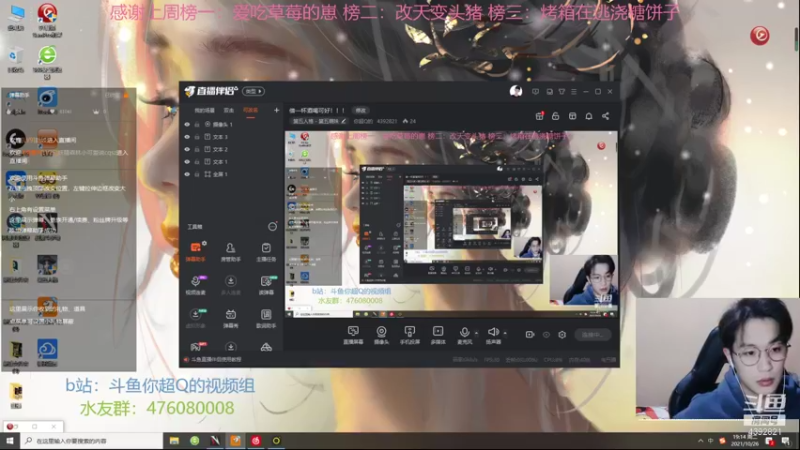Toggle visibility of 文本 3 source
The height and width of the screenshot is (450, 800).
tap(187, 137)
